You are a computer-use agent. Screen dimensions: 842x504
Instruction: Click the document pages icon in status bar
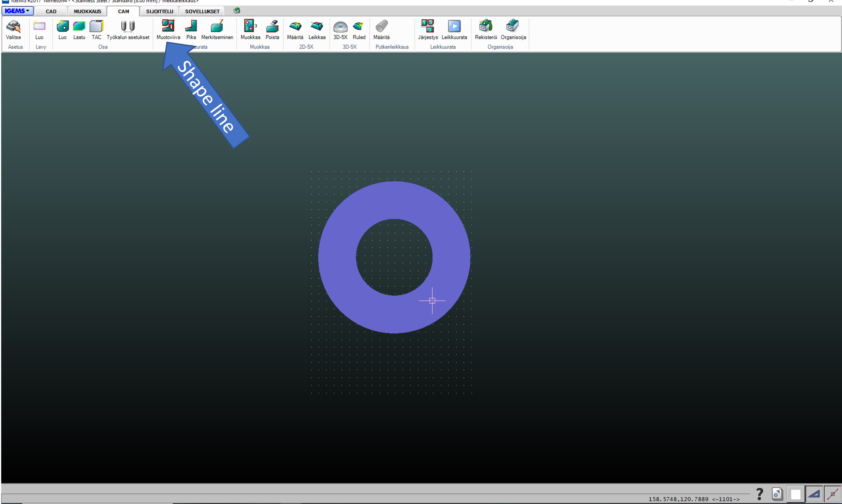(777, 494)
